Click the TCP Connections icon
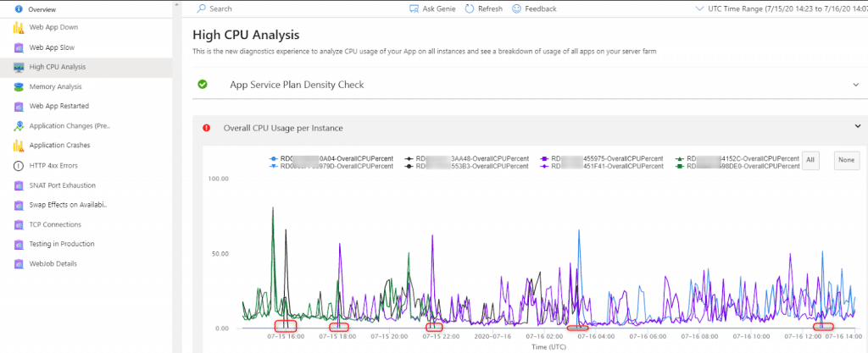This screenshot has width=868, height=353. coord(19,225)
